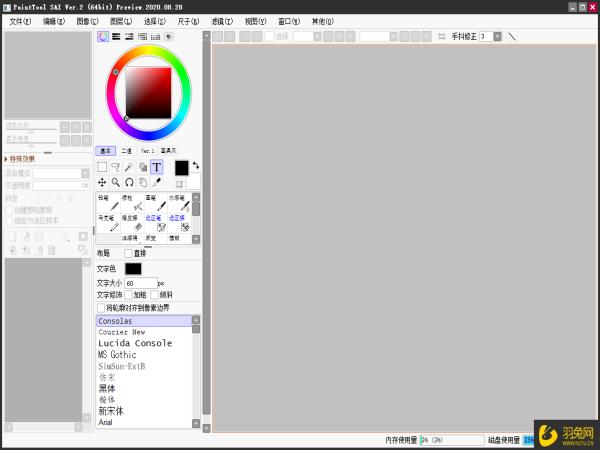Select the Text tool
This screenshot has height=450, width=600.
157,167
